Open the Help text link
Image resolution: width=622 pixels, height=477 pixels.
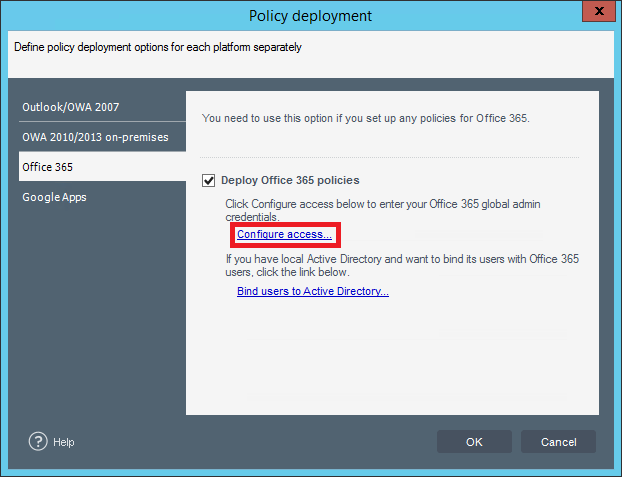[x=63, y=442]
